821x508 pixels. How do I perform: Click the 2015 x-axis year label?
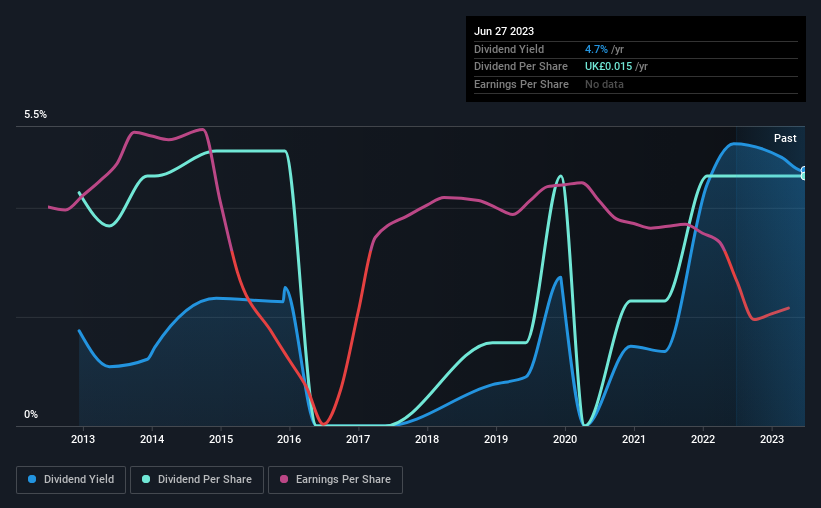[x=221, y=439]
